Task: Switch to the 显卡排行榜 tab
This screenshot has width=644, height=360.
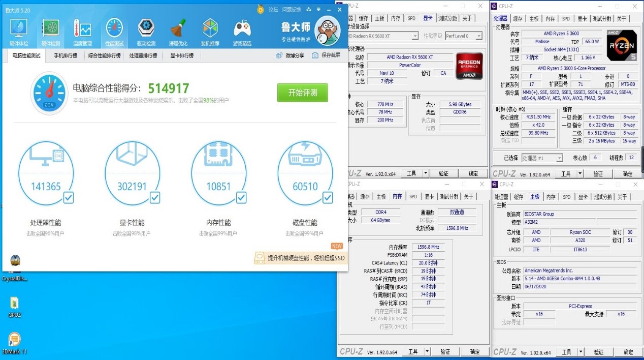Action: 181,55
